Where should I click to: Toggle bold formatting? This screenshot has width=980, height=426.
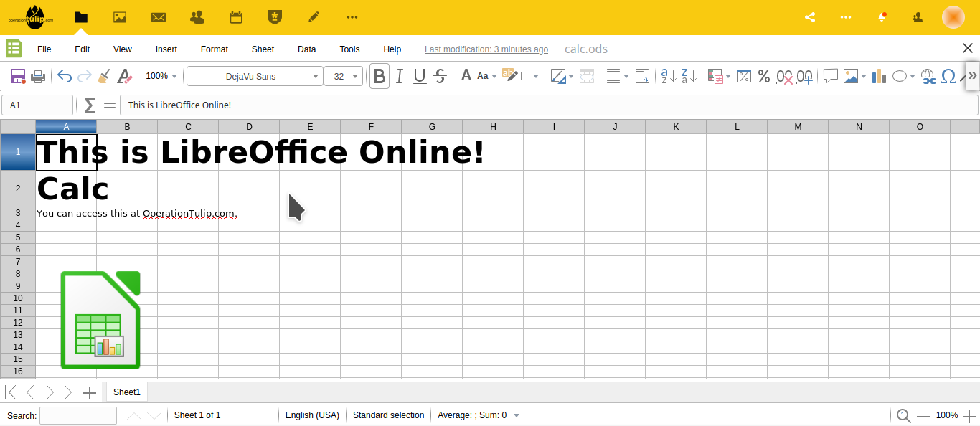coord(380,76)
